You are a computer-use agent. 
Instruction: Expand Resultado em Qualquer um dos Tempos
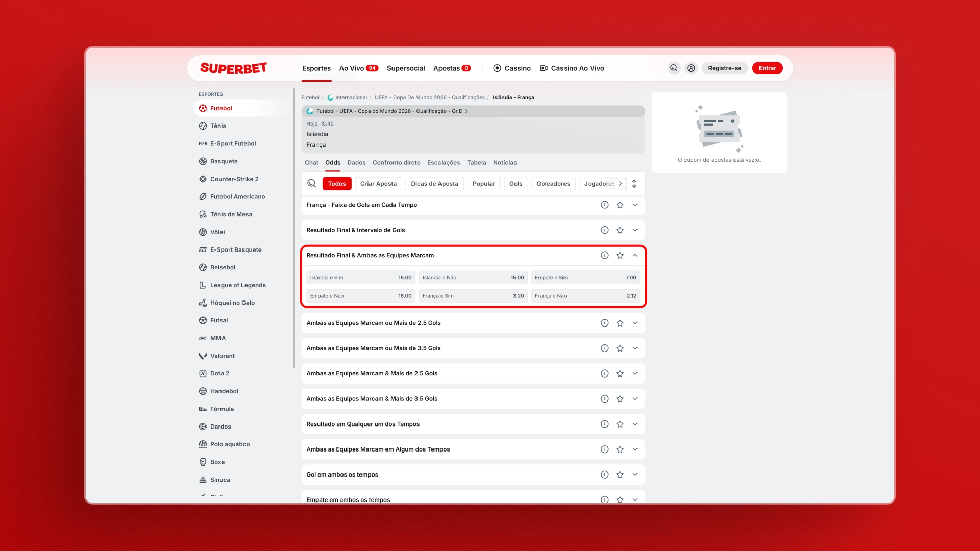635,424
